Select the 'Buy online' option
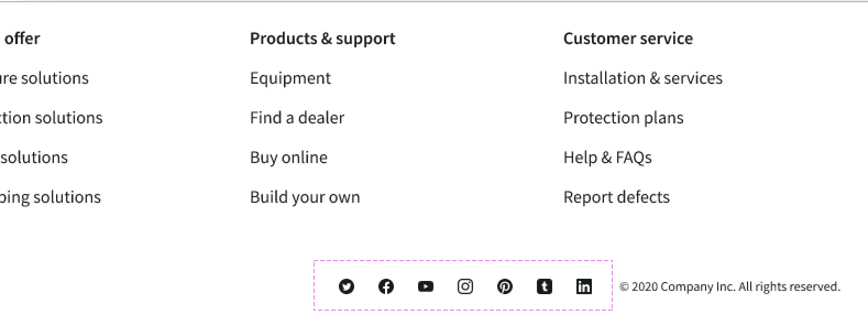 pos(288,158)
